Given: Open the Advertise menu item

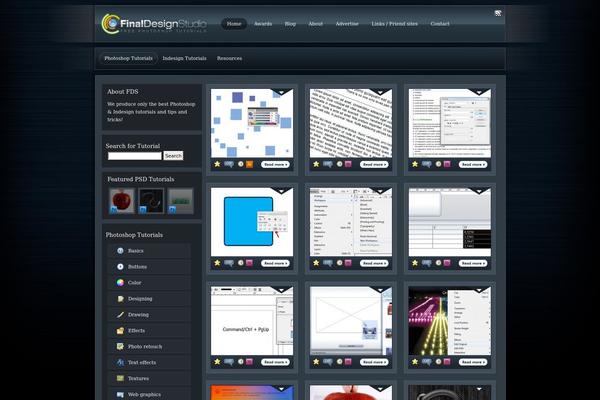Looking at the screenshot, I should pos(347,24).
